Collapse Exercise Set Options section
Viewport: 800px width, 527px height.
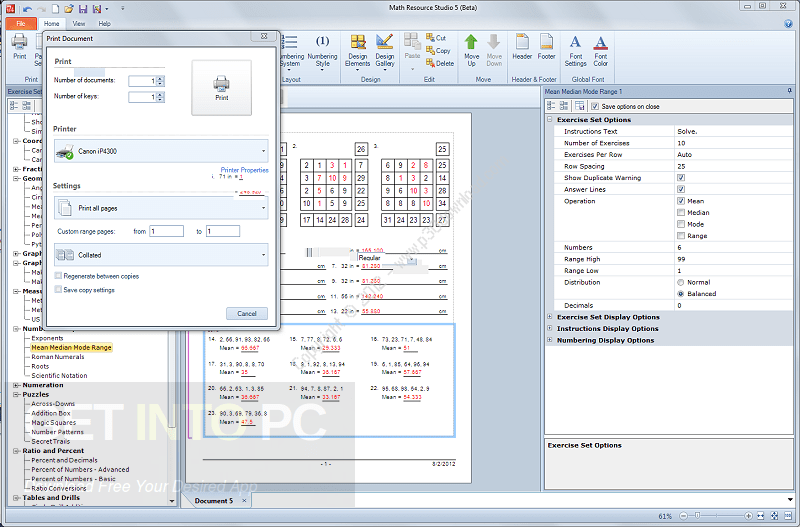549,119
